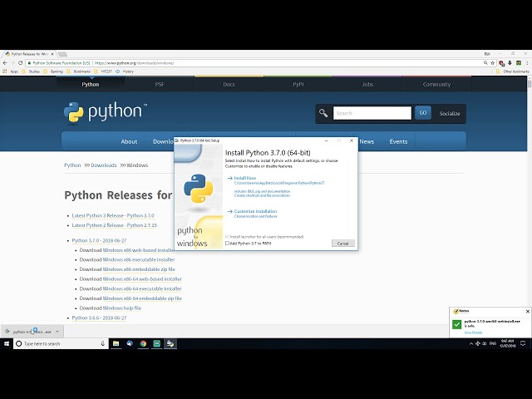Select the PyPI top navigation tab
This screenshot has height=399, width=532.
[x=298, y=84]
